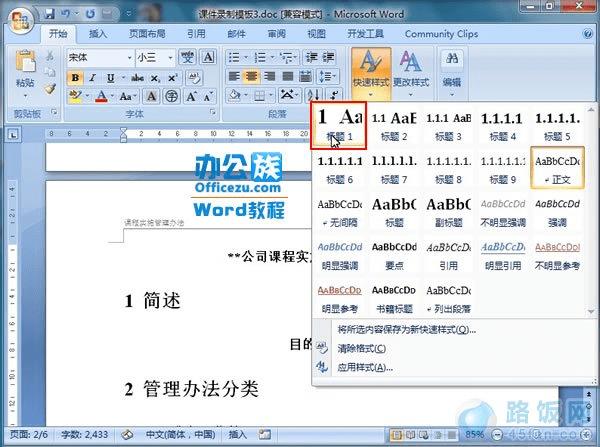
Task: Apply text highlight color
Action: pos(75,96)
